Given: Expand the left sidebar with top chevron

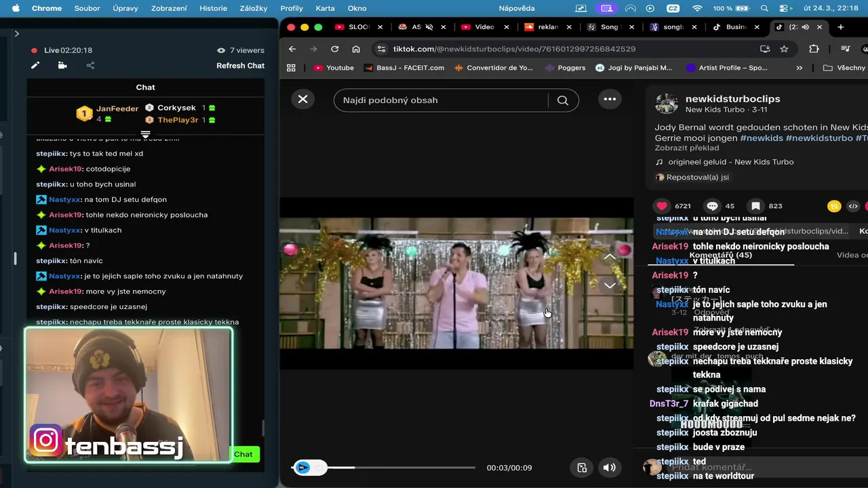Looking at the screenshot, I should (x=16, y=33).
